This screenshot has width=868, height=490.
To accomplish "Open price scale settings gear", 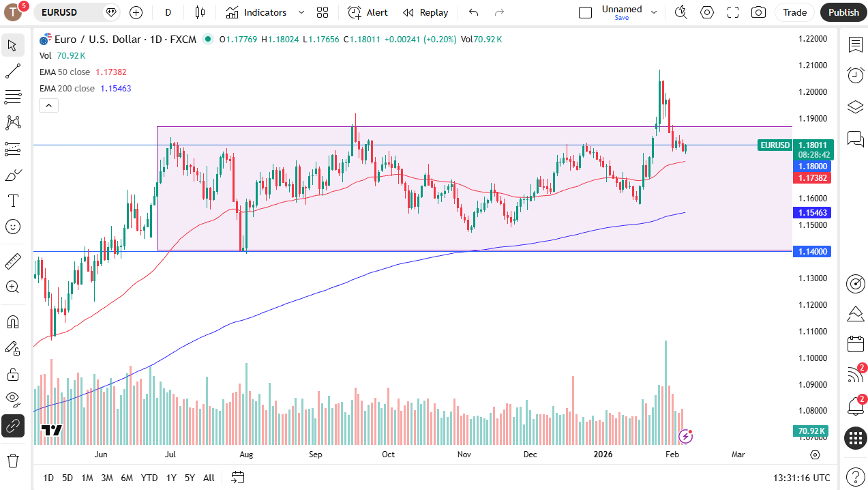I will tap(815, 455).
